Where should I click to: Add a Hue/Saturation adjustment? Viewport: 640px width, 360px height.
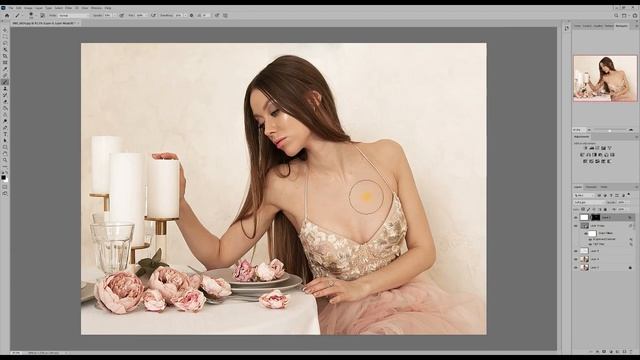[x=582, y=155]
